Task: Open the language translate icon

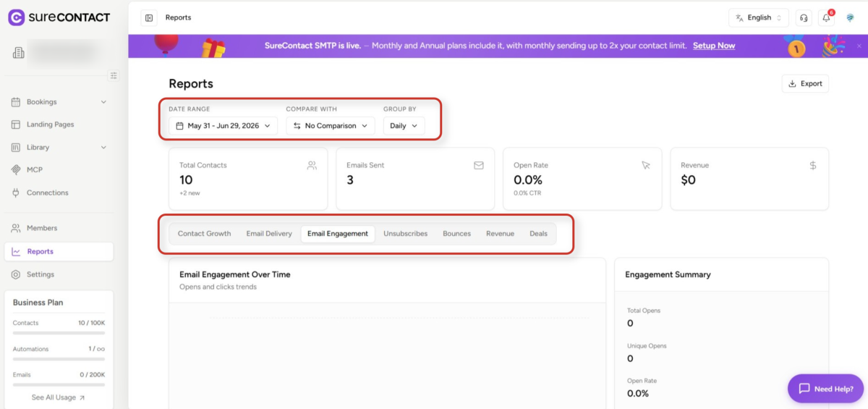Action: (x=739, y=17)
